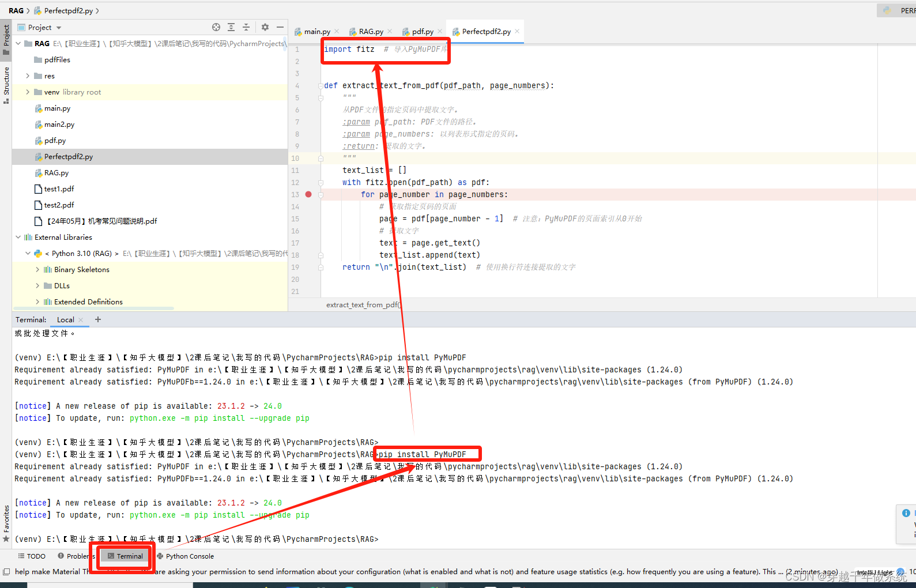Screen dimensions: 916x588
Task: Open the Structure sidebar tool window
Action: (6, 85)
